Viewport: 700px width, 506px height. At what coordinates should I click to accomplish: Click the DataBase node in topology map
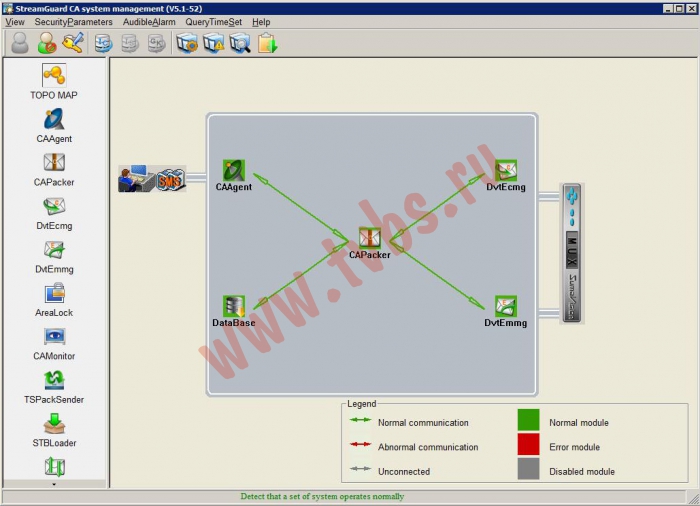[233, 311]
